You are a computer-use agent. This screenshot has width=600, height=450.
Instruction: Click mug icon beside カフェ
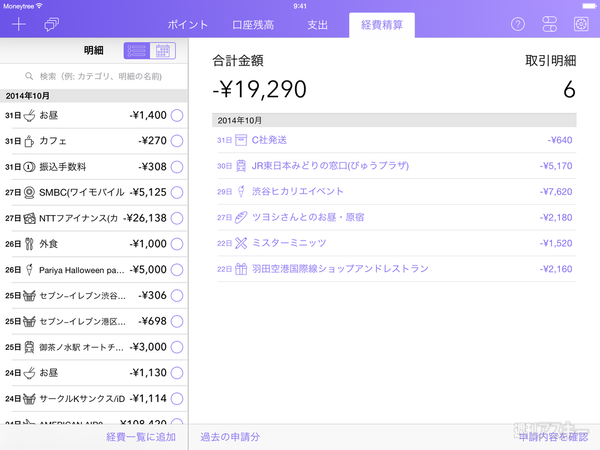[29, 141]
